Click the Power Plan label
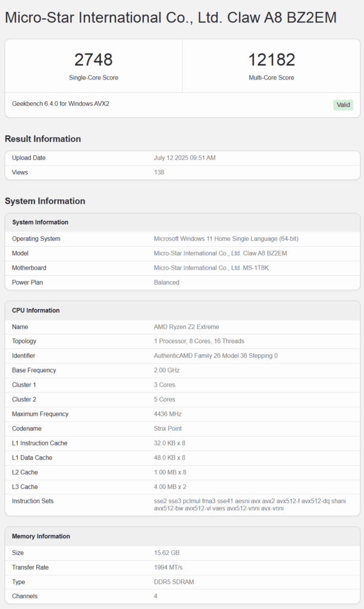This screenshot has height=609, width=364. click(x=27, y=282)
